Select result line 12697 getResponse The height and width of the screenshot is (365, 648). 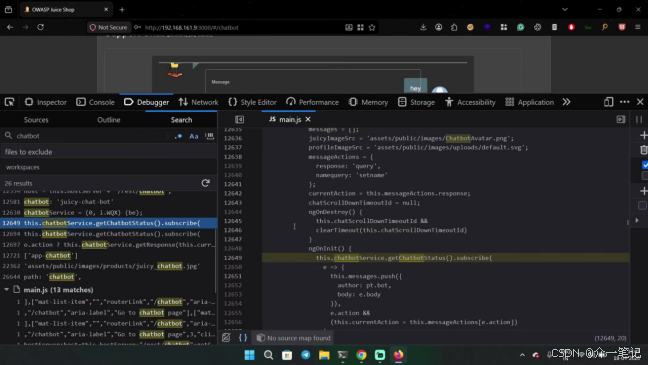tap(108, 245)
